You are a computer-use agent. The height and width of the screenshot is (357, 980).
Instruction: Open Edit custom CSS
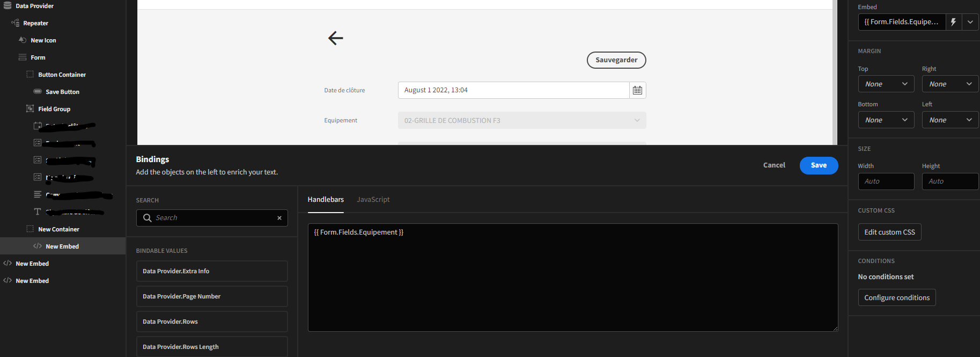(x=889, y=232)
